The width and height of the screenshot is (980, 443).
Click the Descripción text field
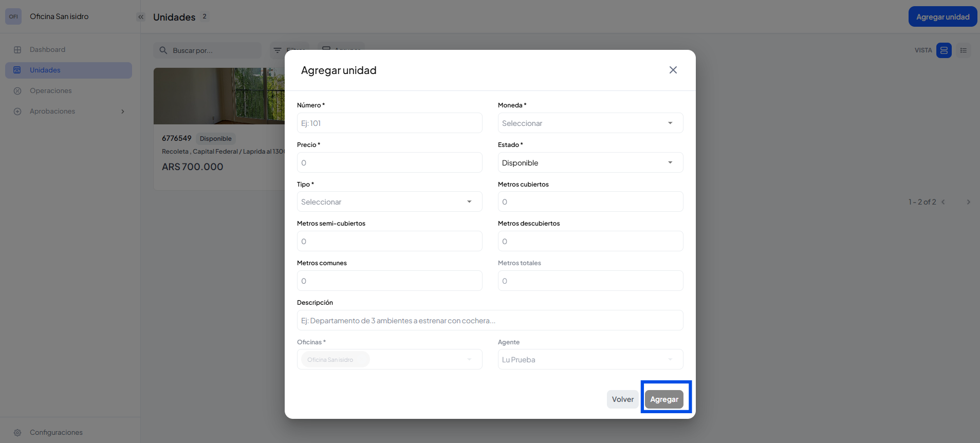490,321
